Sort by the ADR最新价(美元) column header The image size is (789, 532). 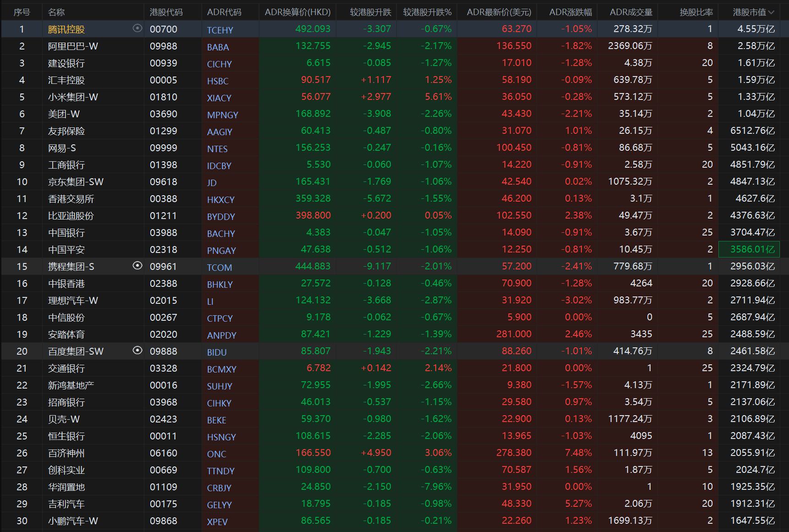[x=499, y=12]
